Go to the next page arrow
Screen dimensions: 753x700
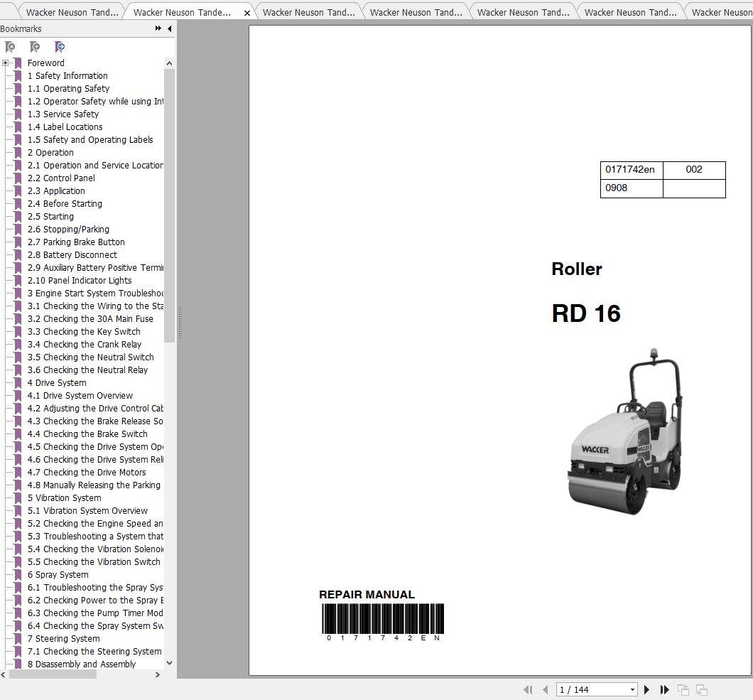coord(646,689)
